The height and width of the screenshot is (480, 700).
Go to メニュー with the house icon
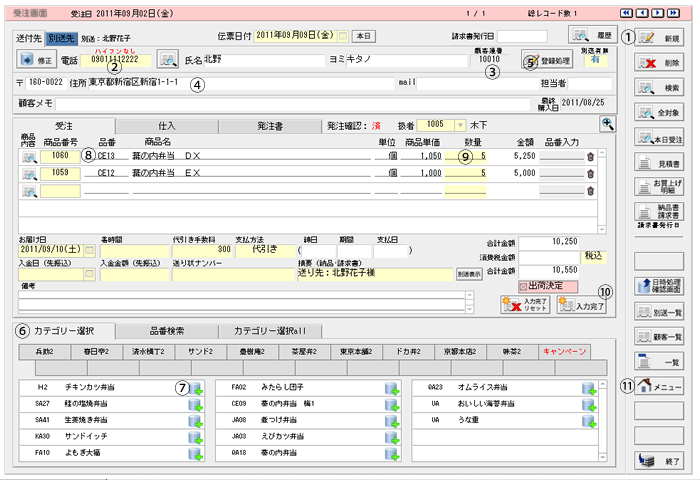click(x=660, y=387)
